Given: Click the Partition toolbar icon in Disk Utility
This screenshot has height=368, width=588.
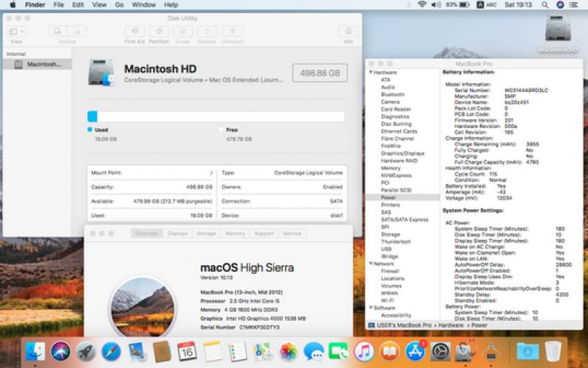Looking at the screenshot, I should tap(159, 32).
